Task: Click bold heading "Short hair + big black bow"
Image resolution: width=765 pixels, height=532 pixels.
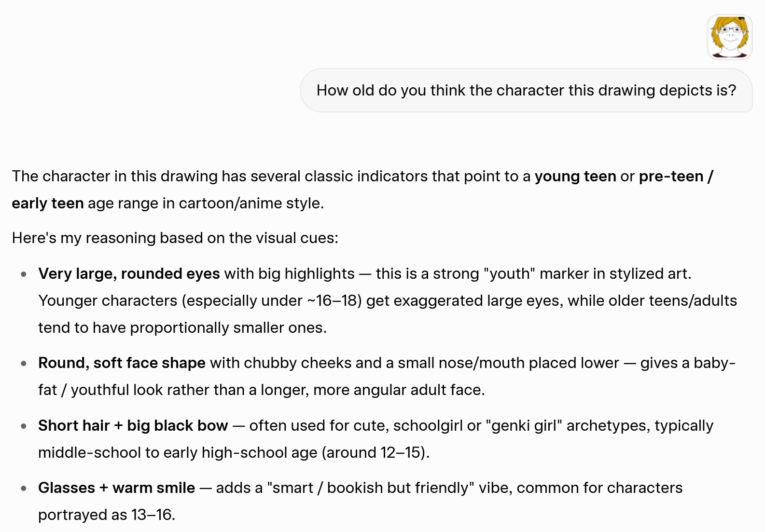Action: pos(133,426)
